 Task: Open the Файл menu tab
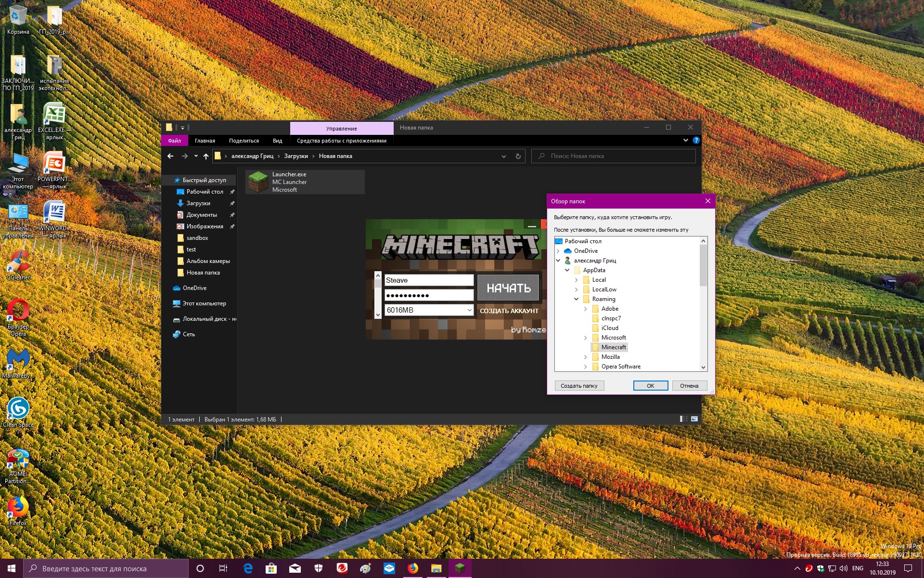click(175, 141)
